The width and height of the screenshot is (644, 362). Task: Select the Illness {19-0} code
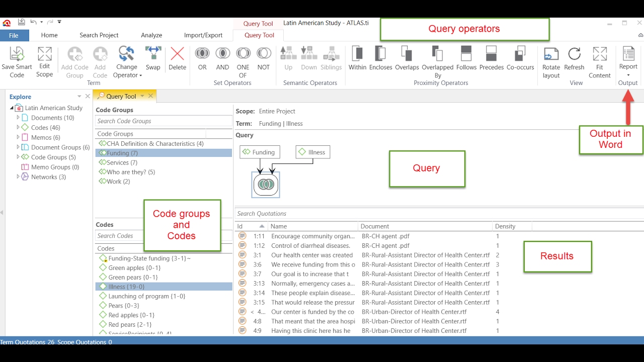(x=164, y=287)
